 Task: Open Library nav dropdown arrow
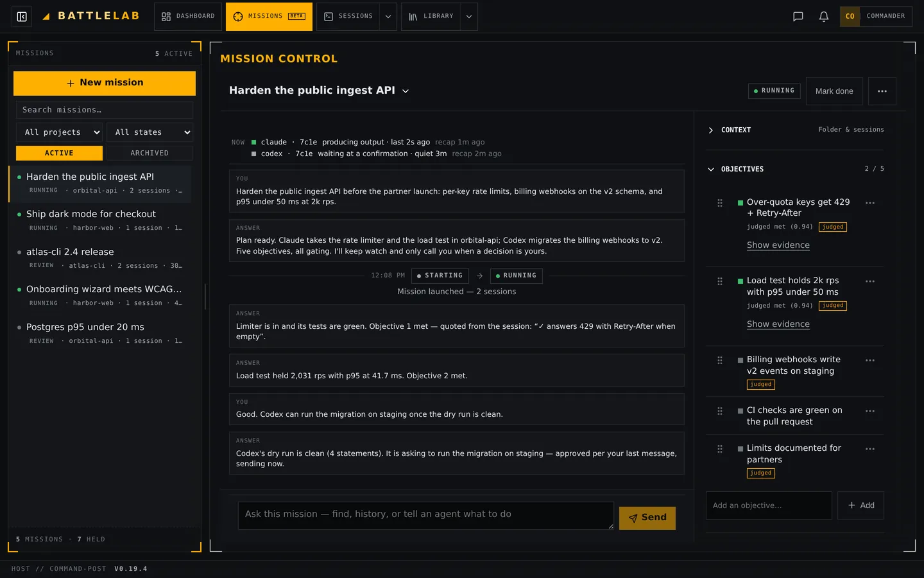click(x=469, y=17)
